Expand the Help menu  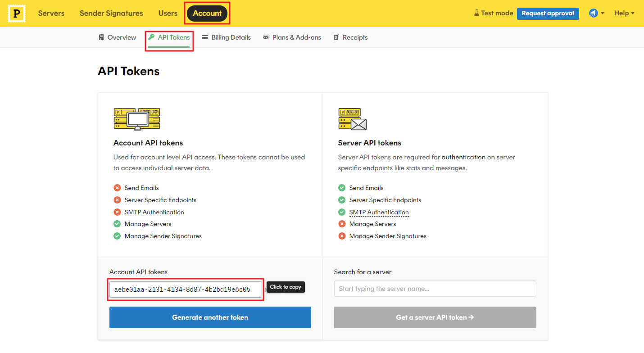[624, 14]
